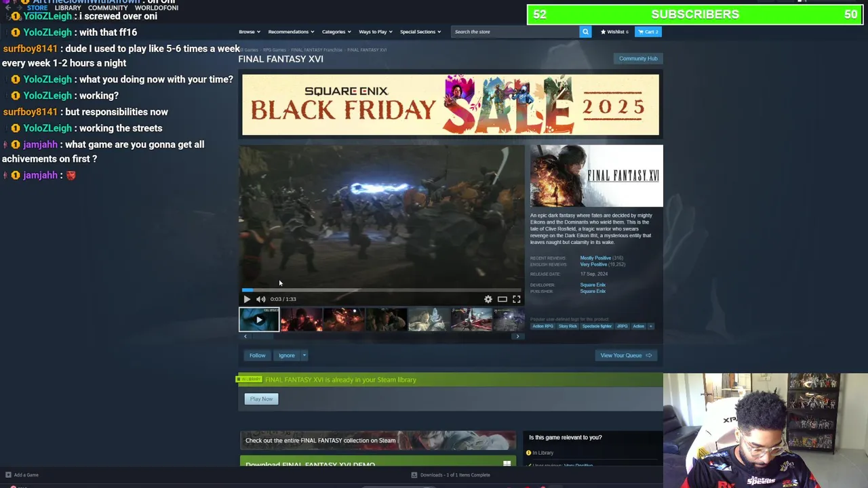Open Square Enix publisher link
This screenshot has height=488, width=868.
click(593, 291)
